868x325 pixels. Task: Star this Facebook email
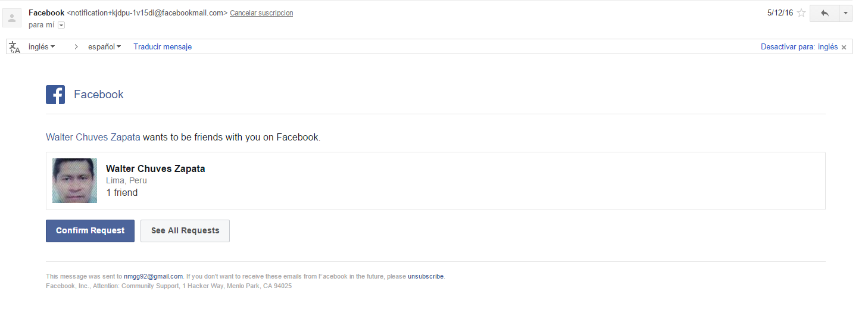(x=801, y=12)
